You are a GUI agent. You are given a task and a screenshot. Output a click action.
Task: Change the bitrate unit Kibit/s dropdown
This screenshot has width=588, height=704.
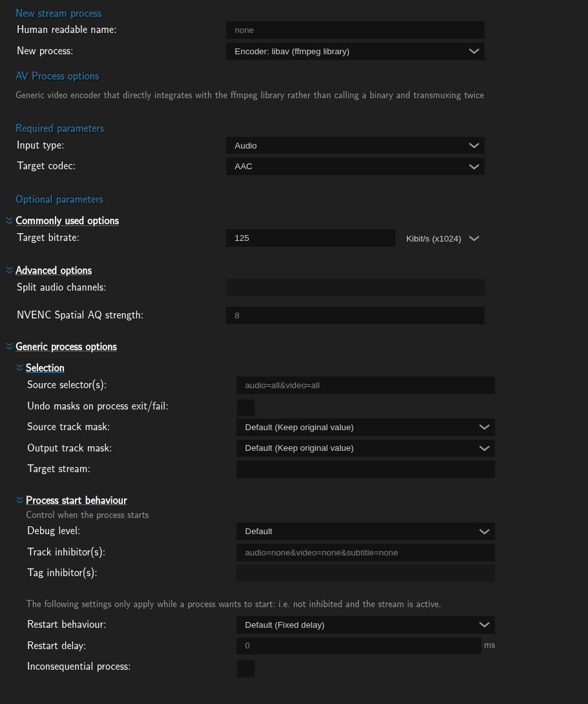[x=442, y=238]
